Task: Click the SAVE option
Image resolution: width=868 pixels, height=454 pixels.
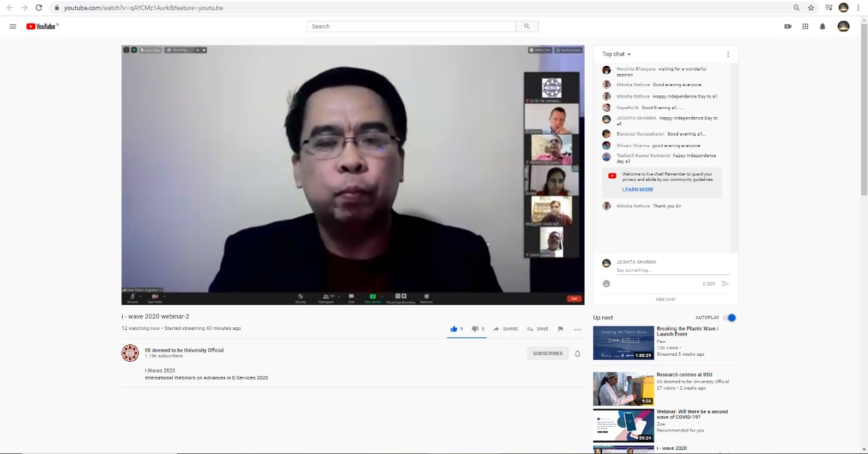Action: 538,329
